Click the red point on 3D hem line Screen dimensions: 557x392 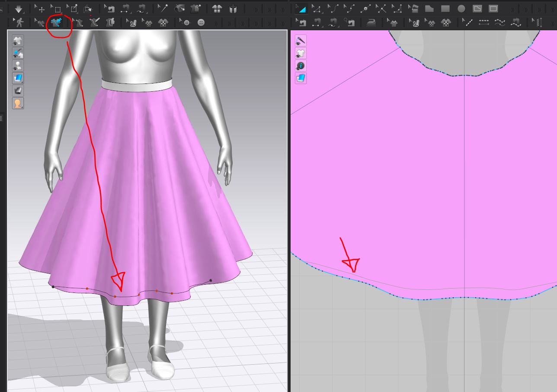pos(115,296)
